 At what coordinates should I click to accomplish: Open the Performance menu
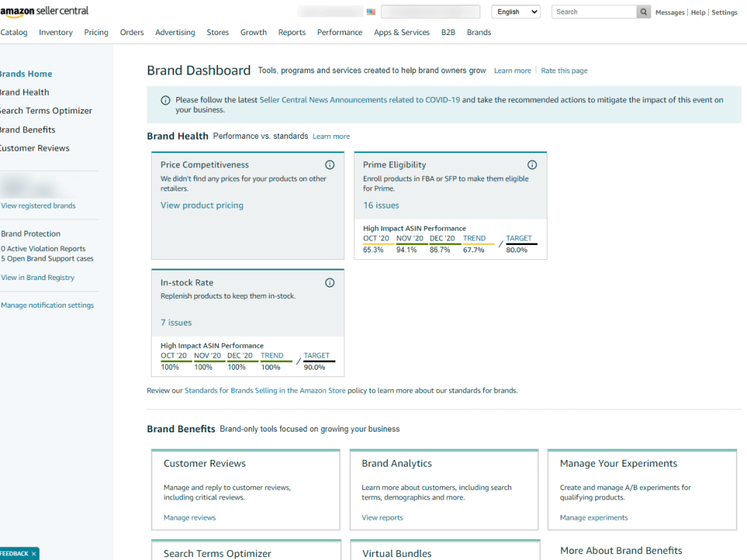tap(340, 32)
